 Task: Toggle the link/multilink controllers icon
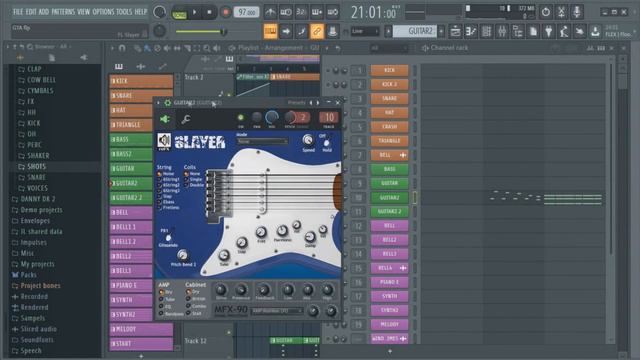[317, 31]
